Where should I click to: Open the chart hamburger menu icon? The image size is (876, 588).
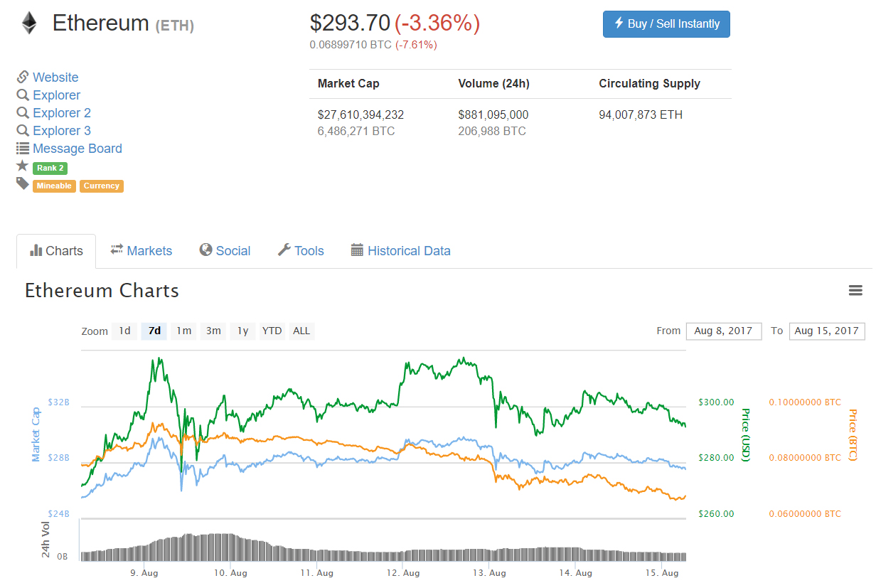coord(855,290)
